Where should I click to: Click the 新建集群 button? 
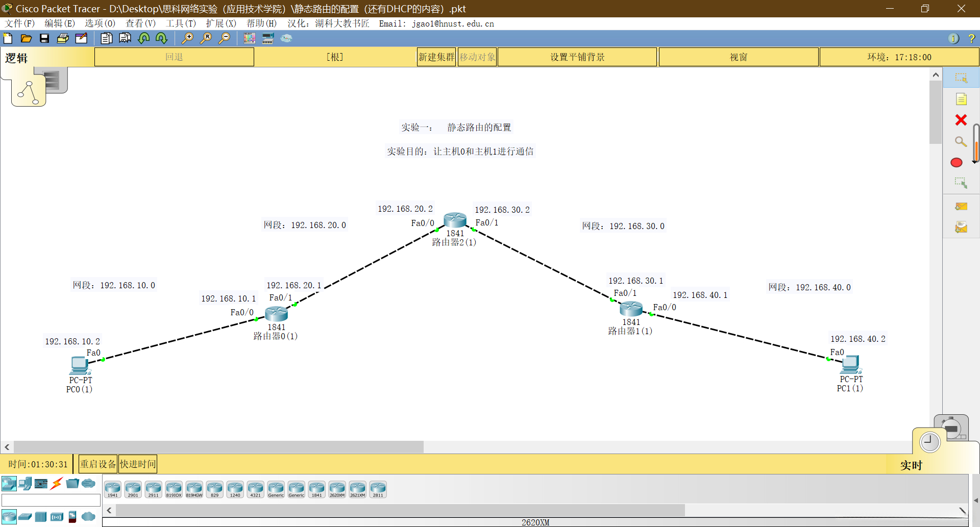tap(436, 57)
